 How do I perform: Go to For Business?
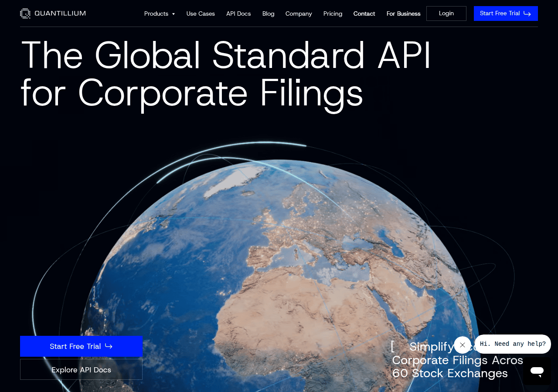404,14
